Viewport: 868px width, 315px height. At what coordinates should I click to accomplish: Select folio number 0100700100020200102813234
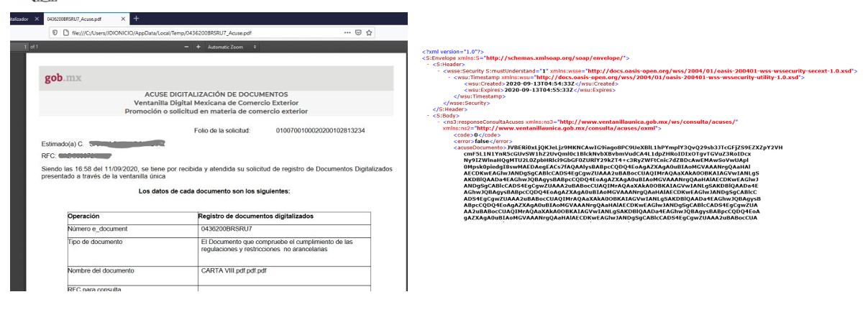tap(321, 130)
